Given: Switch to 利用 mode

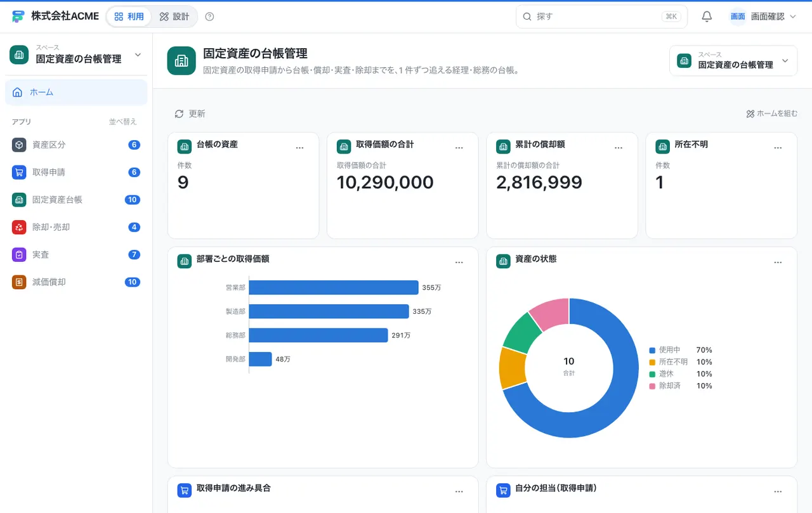Looking at the screenshot, I should 129,16.
